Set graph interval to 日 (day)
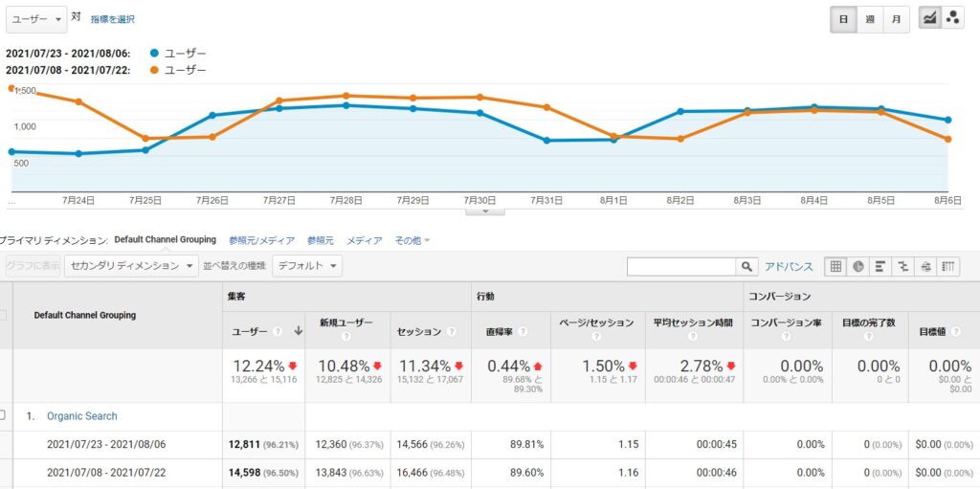The image size is (980, 489). 843,19
